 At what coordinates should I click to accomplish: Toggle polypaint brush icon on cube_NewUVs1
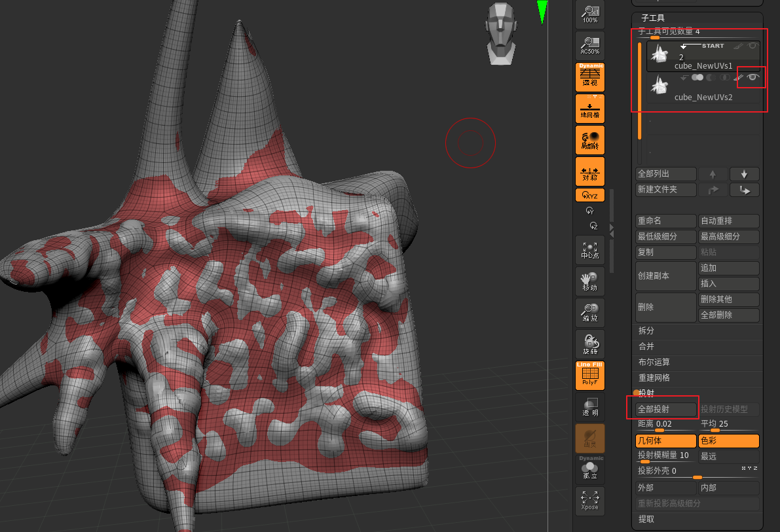[739, 46]
